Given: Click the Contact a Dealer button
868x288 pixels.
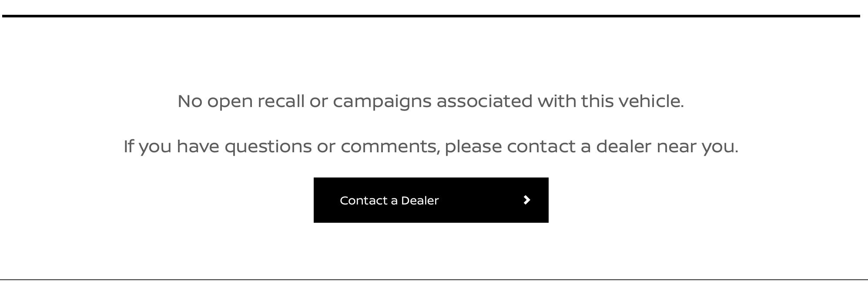Looking at the screenshot, I should [x=431, y=200].
